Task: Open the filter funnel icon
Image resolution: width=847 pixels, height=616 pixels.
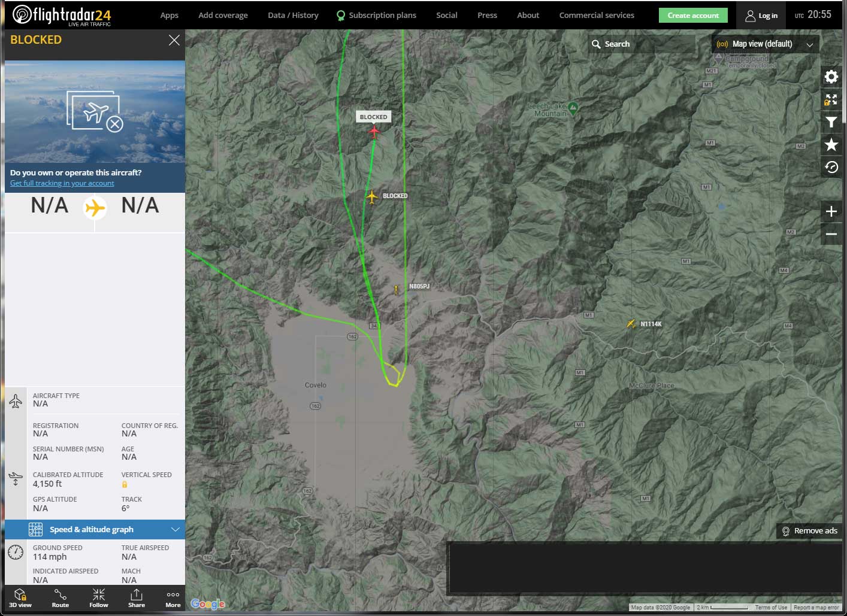Action: pyautogui.click(x=831, y=122)
